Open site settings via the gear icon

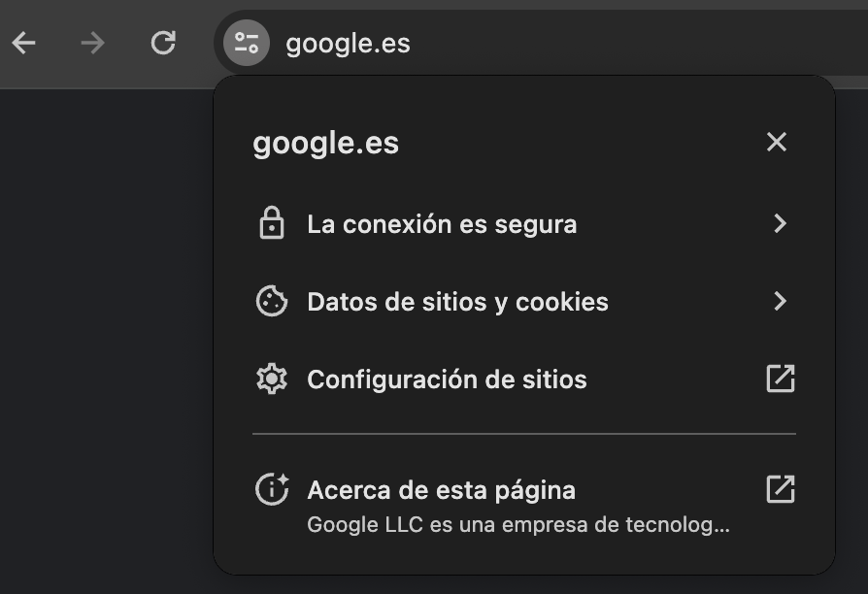tap(272, 379)
